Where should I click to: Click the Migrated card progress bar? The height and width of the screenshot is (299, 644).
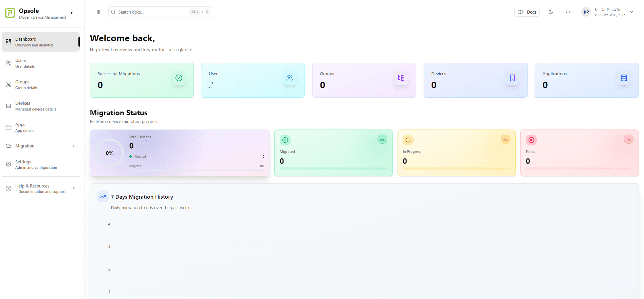pyautogui.click(x=333, y=168)
